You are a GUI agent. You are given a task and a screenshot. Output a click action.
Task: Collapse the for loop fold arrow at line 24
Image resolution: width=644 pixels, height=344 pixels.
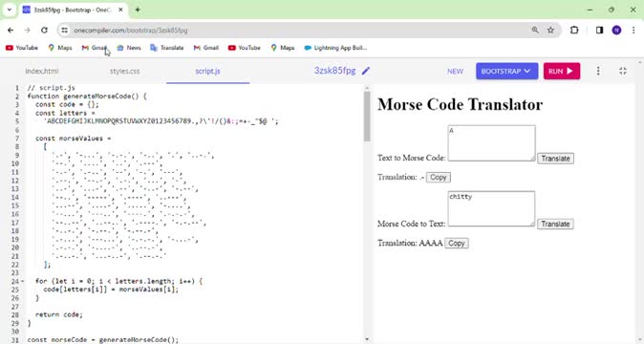click(23, 281)
